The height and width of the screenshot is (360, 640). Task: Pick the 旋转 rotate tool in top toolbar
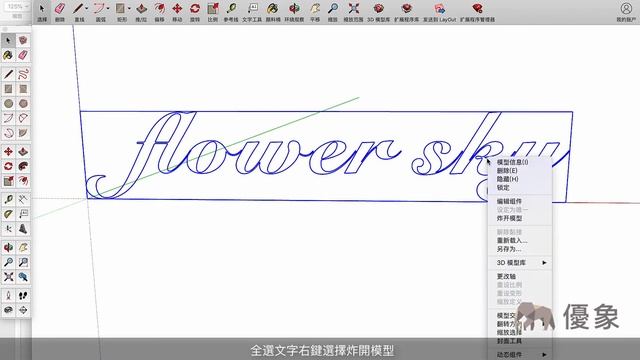[x=195, y=12]
